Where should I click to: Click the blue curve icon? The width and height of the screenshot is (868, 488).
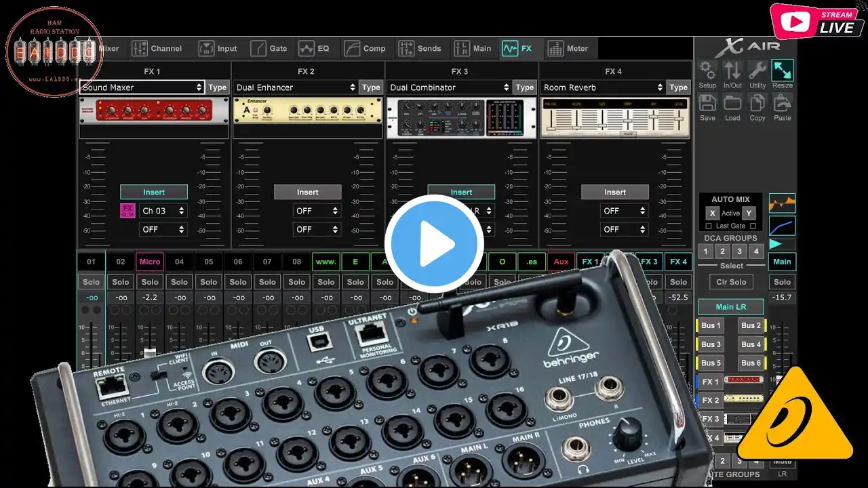pyautogui.click(x=782, y=226)
